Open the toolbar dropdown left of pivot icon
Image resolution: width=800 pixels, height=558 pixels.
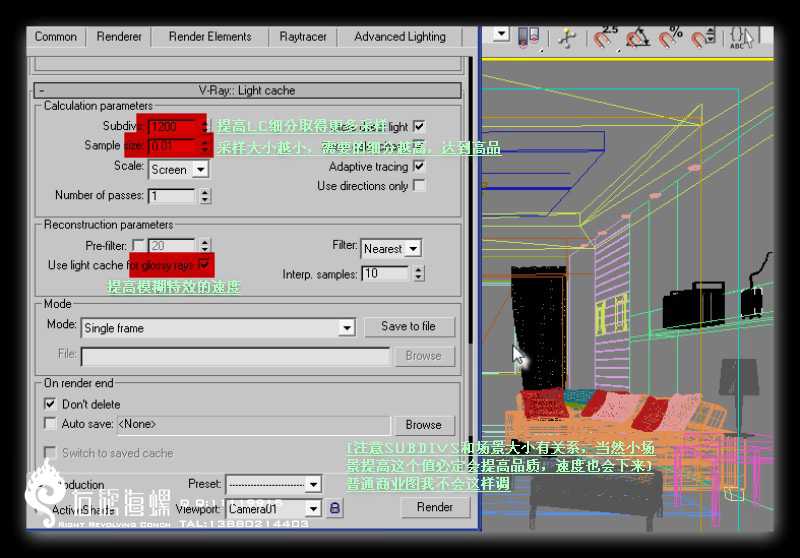pyautogui.click(x=502, y=34)
